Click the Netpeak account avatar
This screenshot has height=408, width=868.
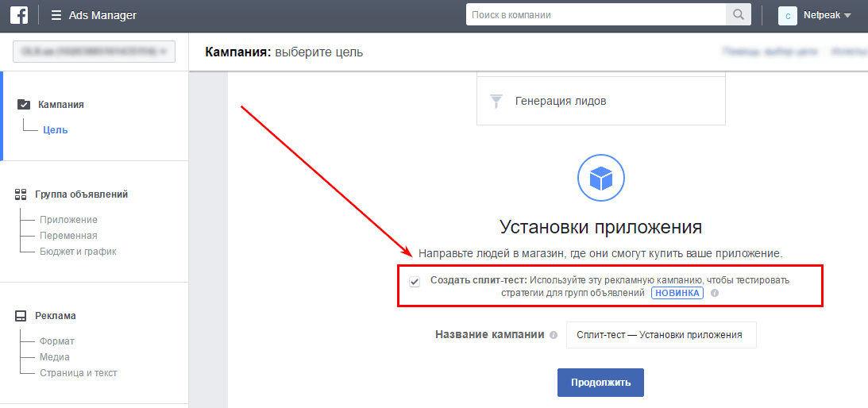[787, 15]
